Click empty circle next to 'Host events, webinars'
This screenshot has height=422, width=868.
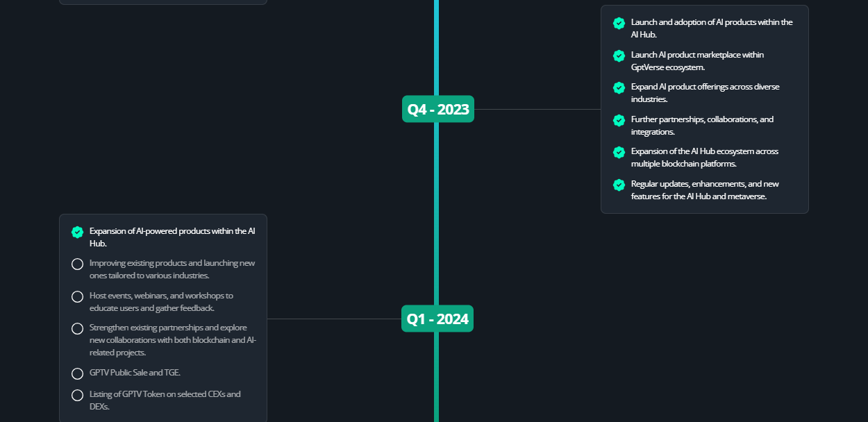coord(78,296)
